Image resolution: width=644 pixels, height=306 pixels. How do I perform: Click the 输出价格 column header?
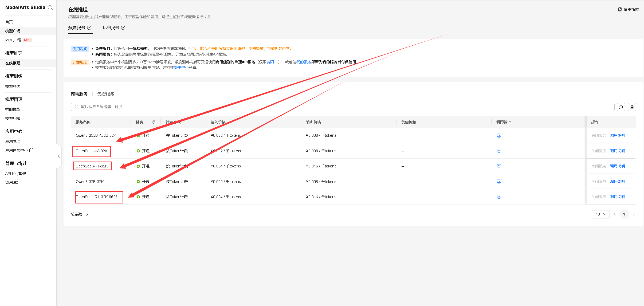[313, 122]
